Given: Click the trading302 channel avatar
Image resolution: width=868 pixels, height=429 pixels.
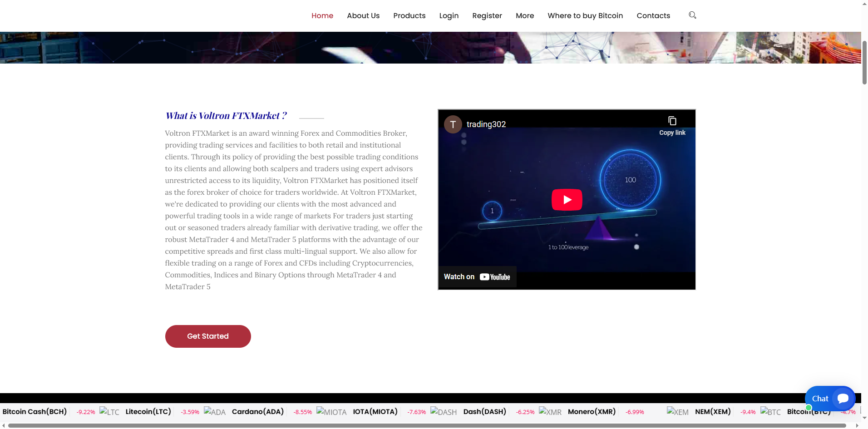Looking at the screenshot, I should (x=453, y=124).
